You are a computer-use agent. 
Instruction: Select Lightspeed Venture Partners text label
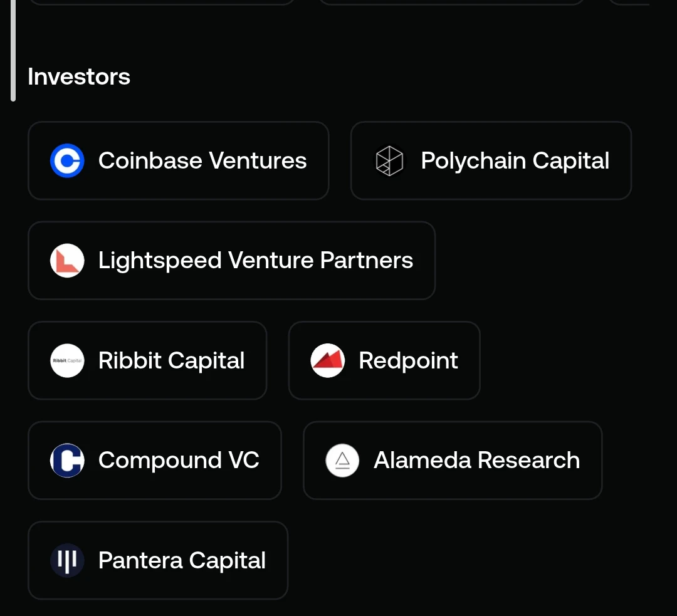(256, 260)
